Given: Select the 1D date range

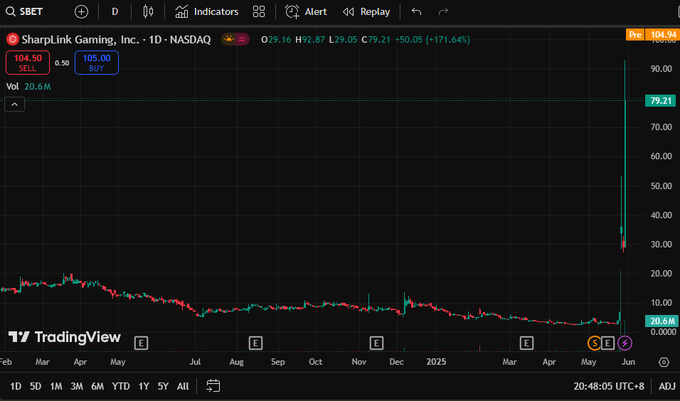Looking at the screenshot, I should coord(16,386).
